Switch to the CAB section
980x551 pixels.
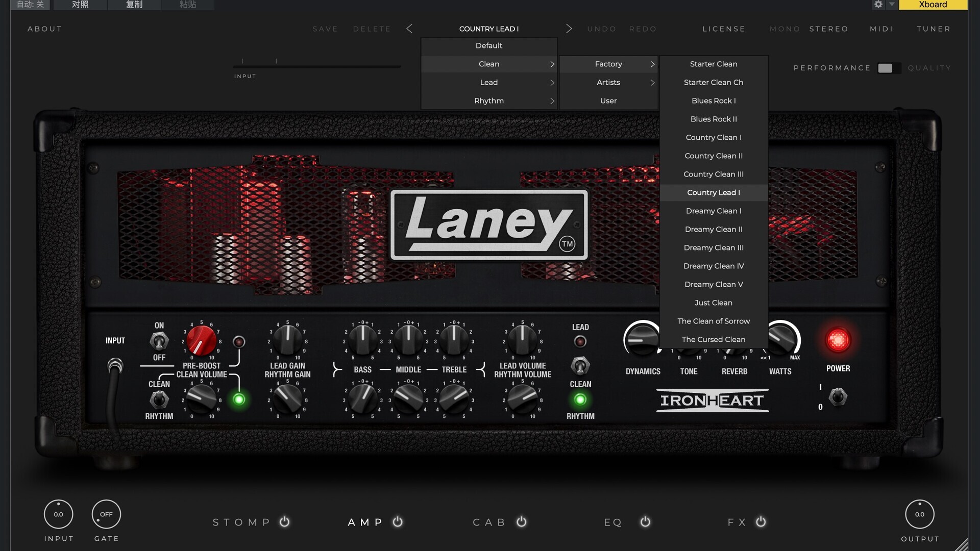coord(488,522)
